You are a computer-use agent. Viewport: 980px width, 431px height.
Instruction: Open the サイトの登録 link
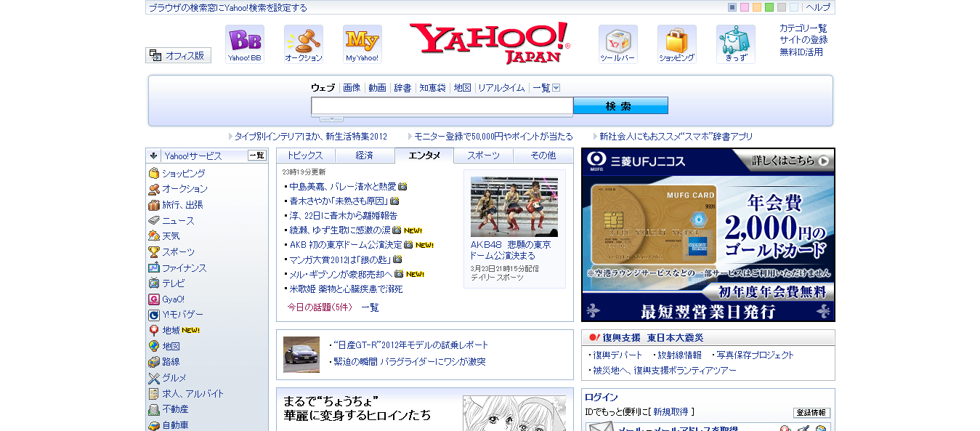pyautogui.click(x=803, y=40)
